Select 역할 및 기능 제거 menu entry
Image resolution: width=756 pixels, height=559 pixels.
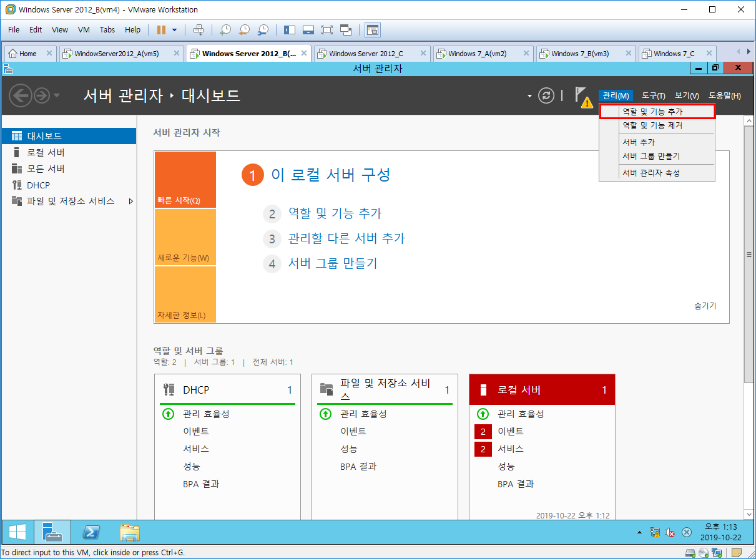pos(657,125)
